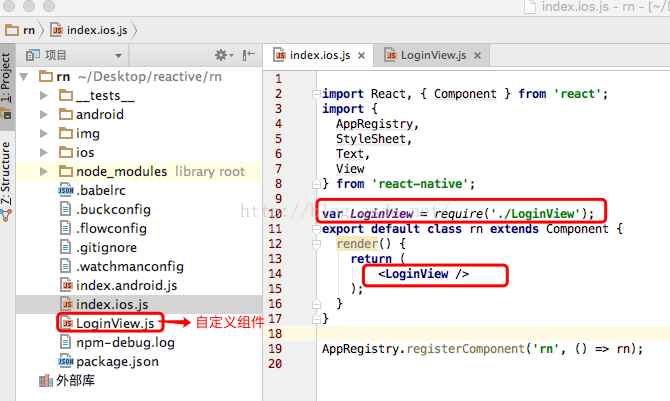Click the StyleSheet import on line 5

[x=371, y=139]
